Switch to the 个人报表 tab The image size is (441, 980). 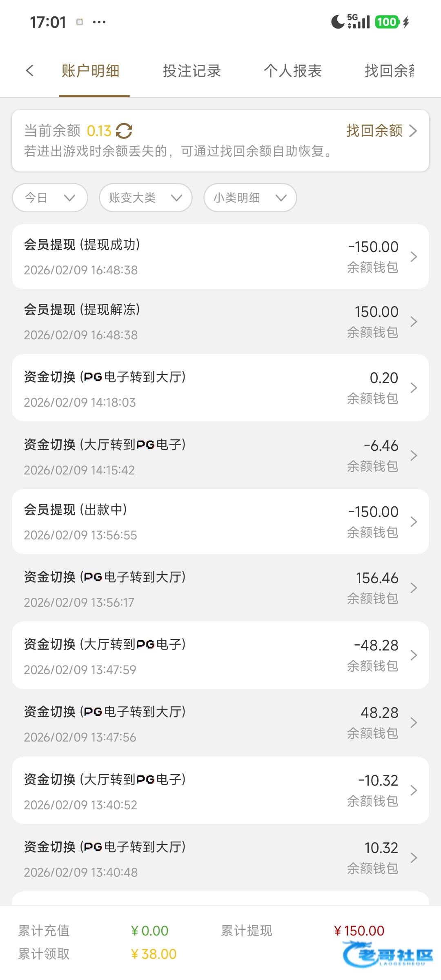(292, 71)
